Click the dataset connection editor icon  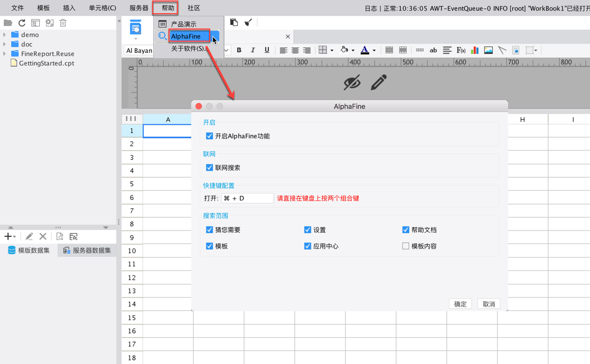(x=73, y=237)
